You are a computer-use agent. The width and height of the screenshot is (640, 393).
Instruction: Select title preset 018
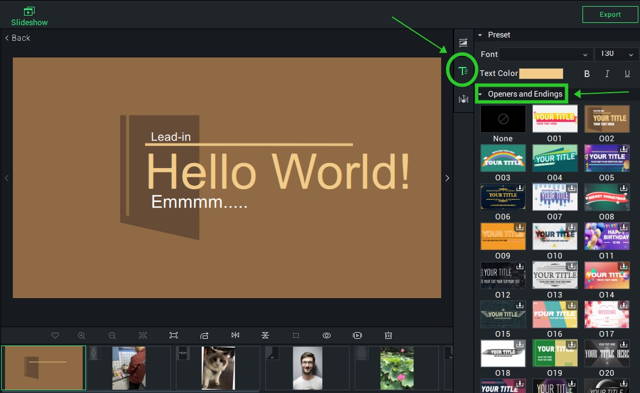point(503,353)
